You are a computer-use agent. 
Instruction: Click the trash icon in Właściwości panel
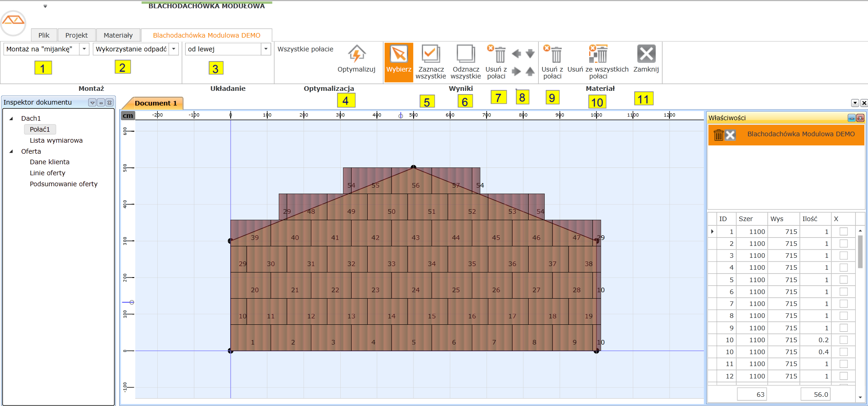[719, 135]
